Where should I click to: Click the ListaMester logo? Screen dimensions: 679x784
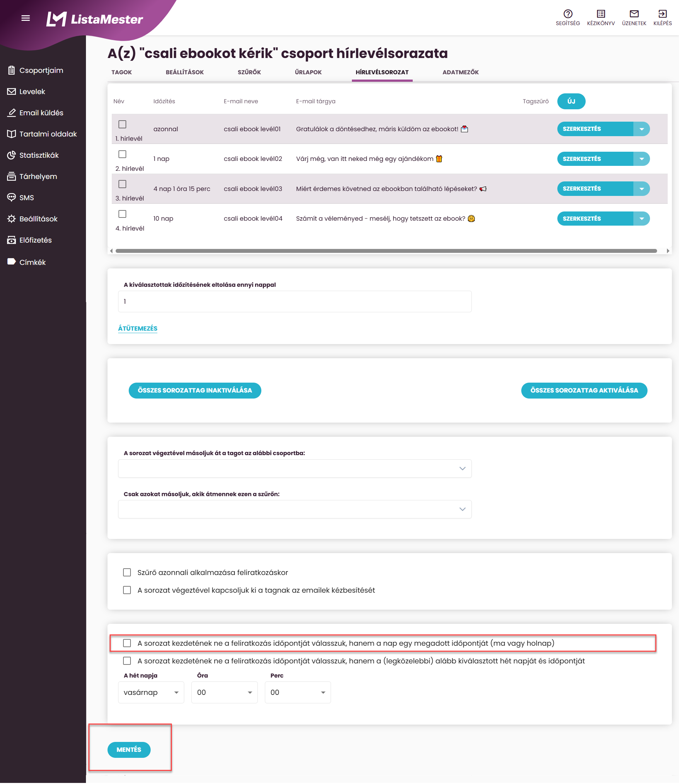click(x=94, y=19)
